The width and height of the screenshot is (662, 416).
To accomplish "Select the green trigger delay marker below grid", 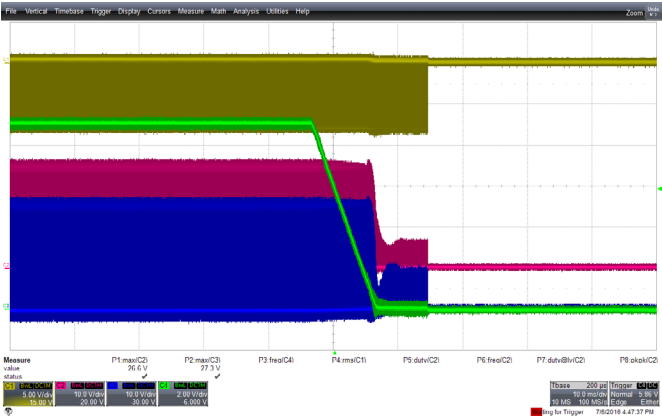I will (x=334, y=353).
